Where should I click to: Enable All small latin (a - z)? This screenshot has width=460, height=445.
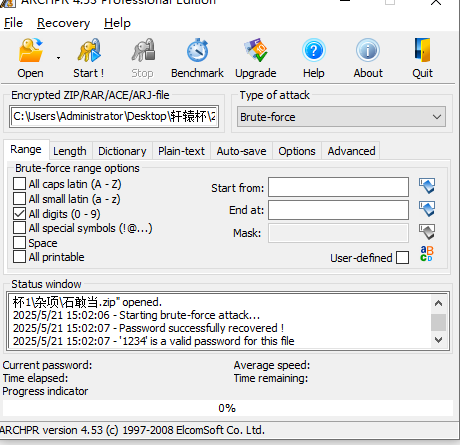(x=19, y=199)
